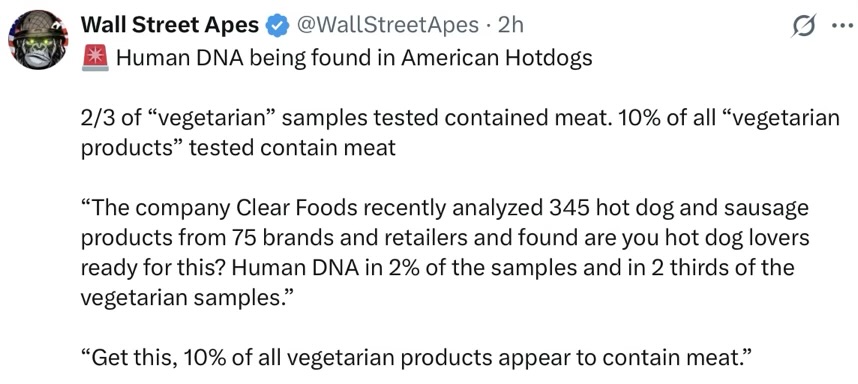Click the Grok slashed-circle icon

pos(804,26)
